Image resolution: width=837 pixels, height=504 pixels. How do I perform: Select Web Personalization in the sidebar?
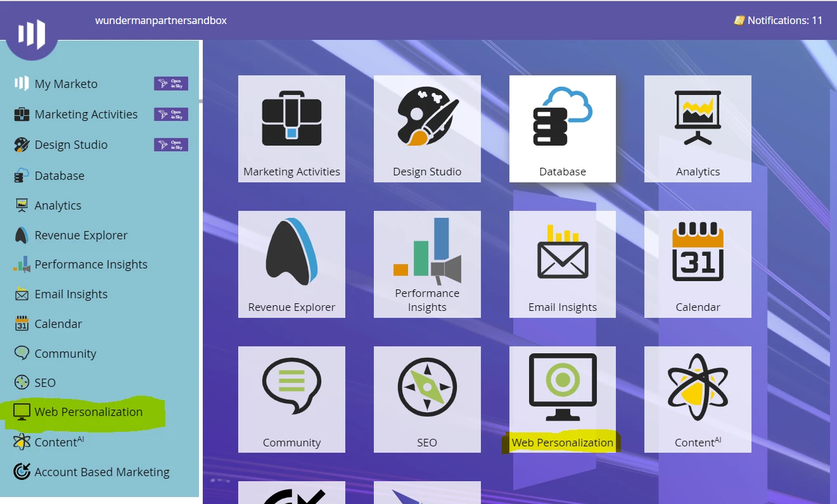(x=79, y=412)
